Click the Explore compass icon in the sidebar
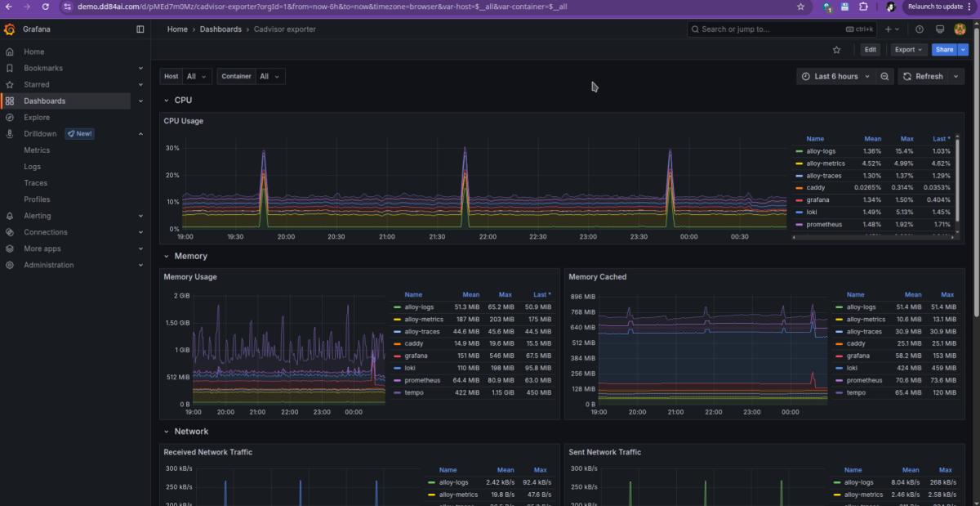 coord(10,118)
